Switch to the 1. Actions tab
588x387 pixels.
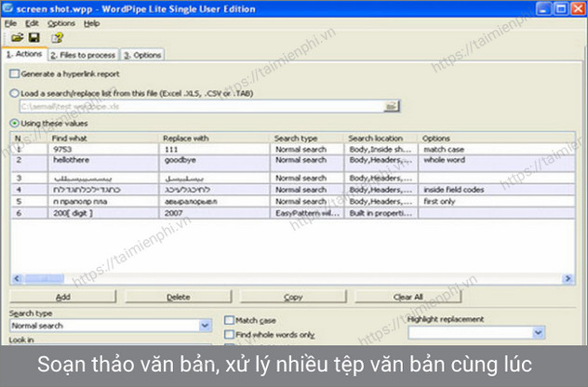click(24, 54)
